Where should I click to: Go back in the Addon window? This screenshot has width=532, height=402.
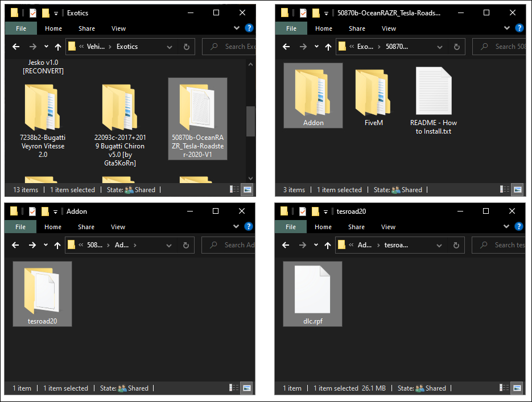coord(15,245)
